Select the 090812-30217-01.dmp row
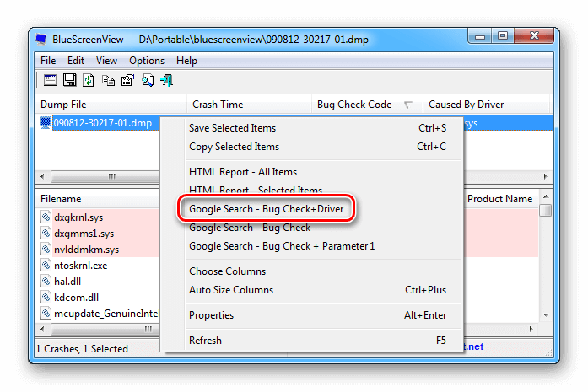This screenshot has height=392, width=588. pyautogui.click(x=102, y=123)
